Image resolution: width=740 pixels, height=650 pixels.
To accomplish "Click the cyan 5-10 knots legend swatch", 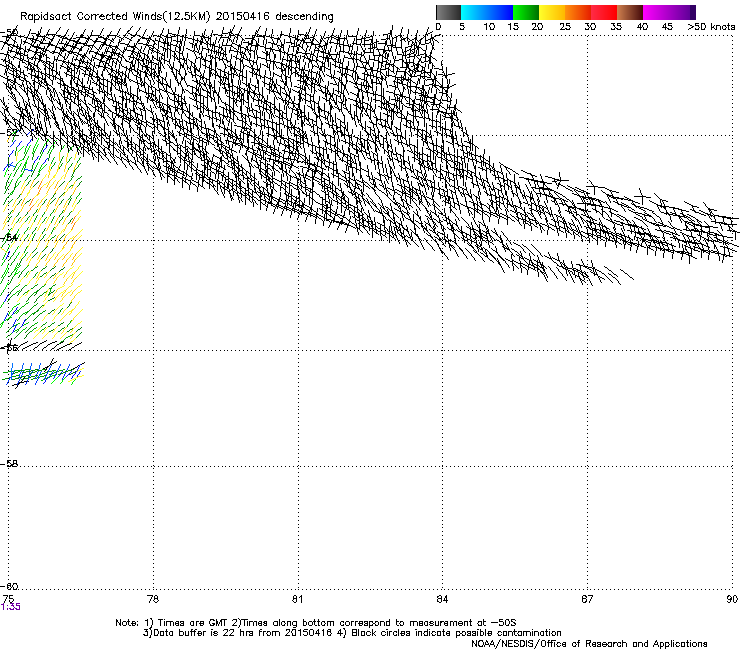I will [x=474, y=12].
